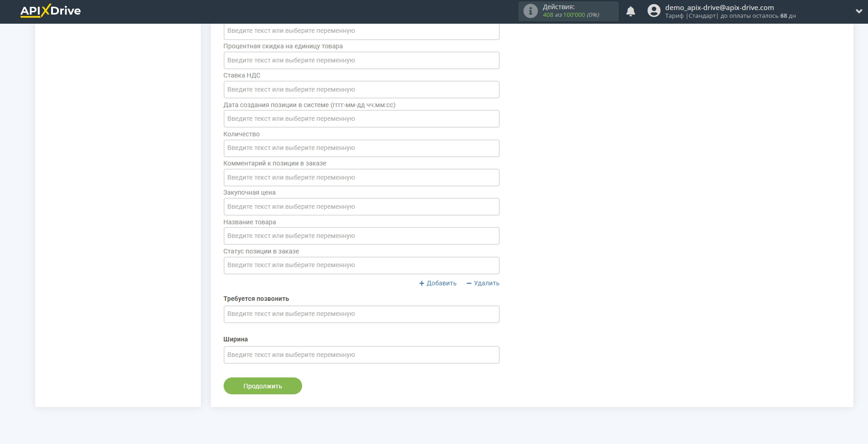Expand the account dropdown chevron

point(859,11)
